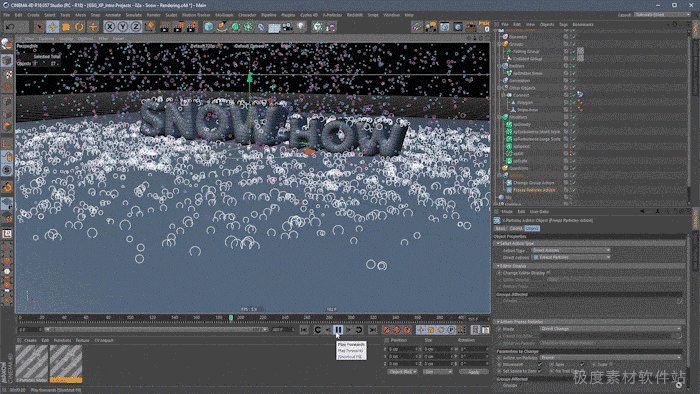Collapse the Groups folder in tree
The width and height of the screenshot is (700, 394).
click(x=500, y=44)
